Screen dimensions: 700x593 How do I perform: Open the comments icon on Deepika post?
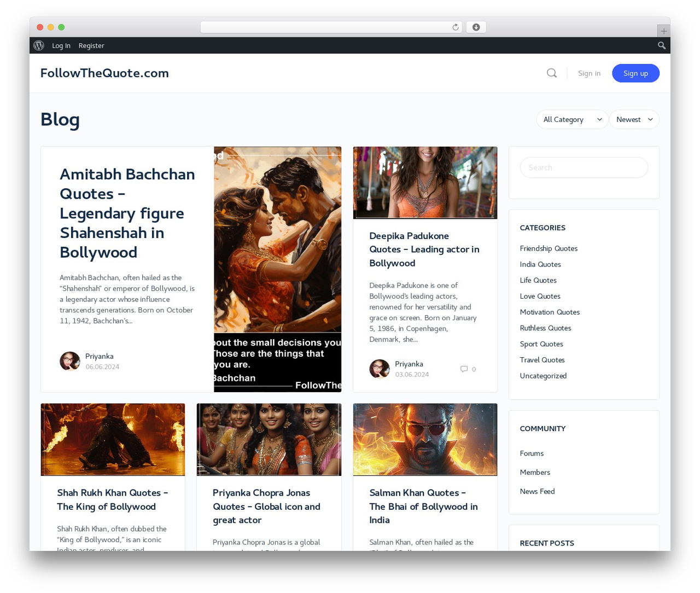click(464, 369)
